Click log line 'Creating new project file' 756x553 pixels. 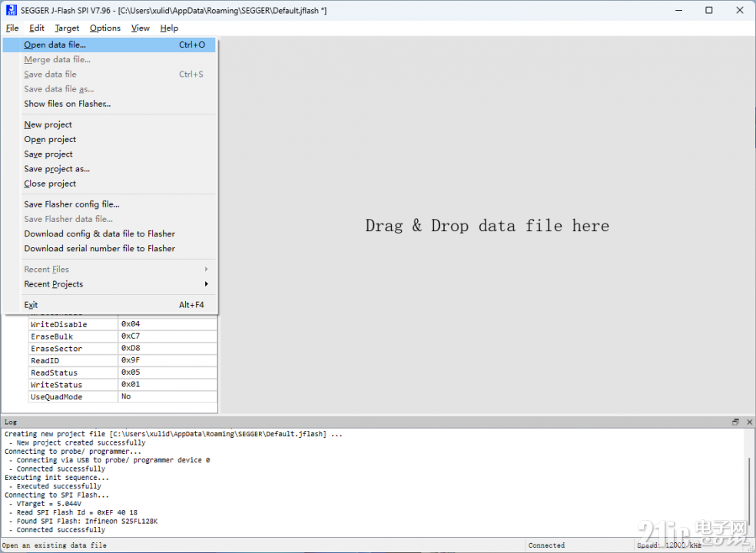coord(174,434)
